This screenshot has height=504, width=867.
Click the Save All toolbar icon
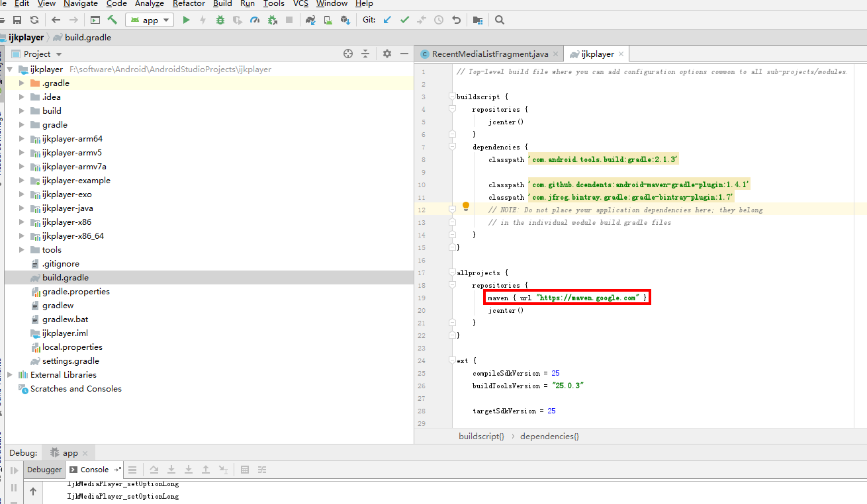coord(18,21)
